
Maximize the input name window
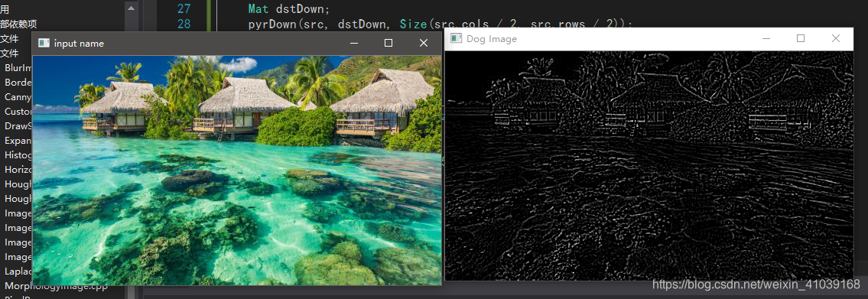coord(388,43)
